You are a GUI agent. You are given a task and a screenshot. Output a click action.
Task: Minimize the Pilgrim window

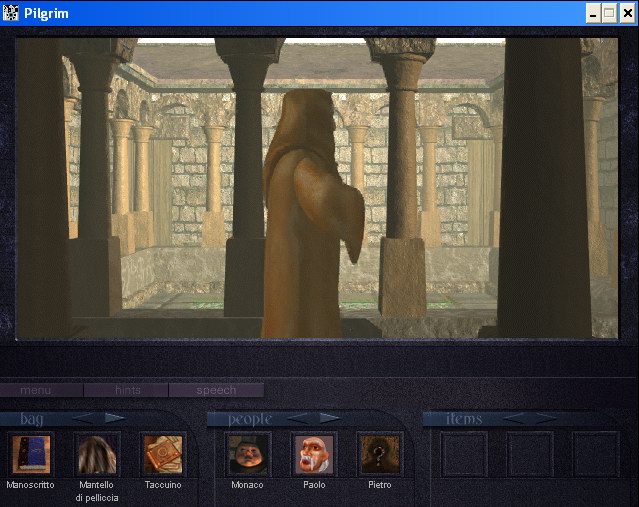593,13
